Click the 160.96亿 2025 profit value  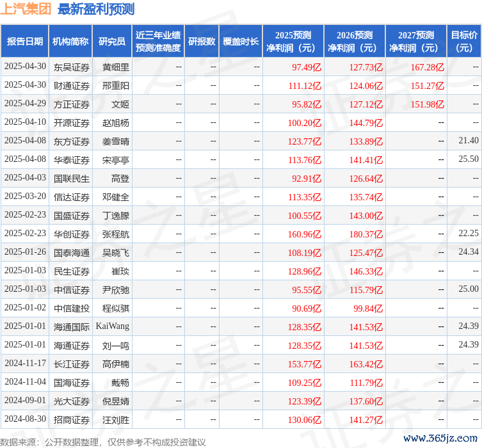coord(304,234)
